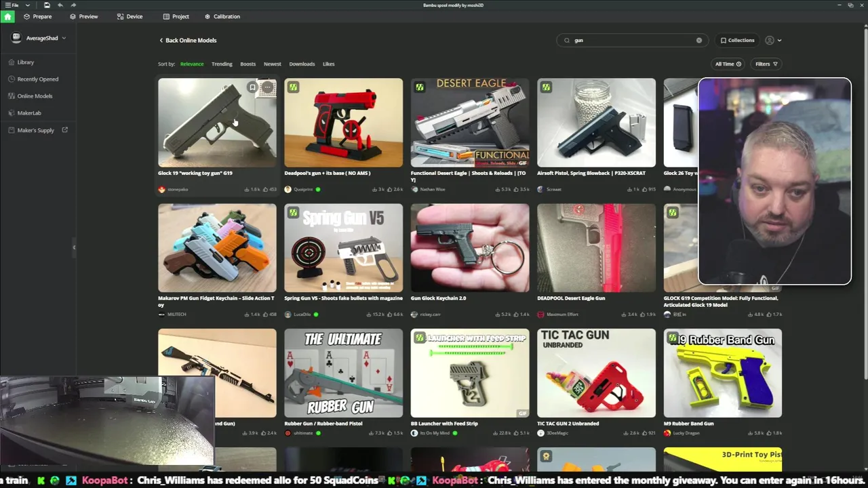The height and width of the screenshot is (488, 868).
Task: Click the magnifier search icon
Action: click(x=567, y=40)
